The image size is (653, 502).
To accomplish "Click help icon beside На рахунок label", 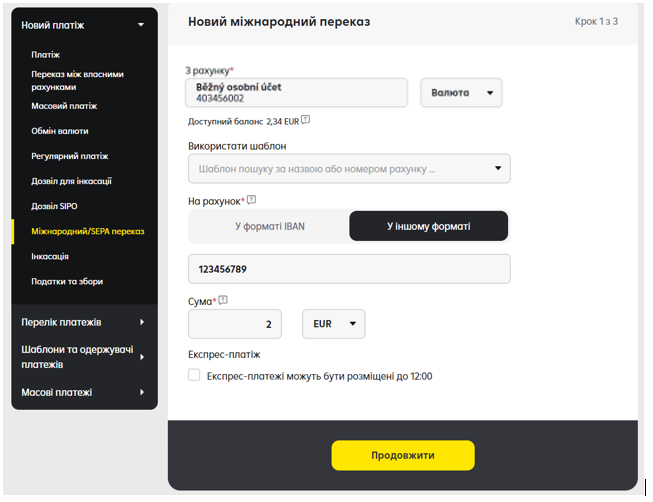I will [251, 200].
